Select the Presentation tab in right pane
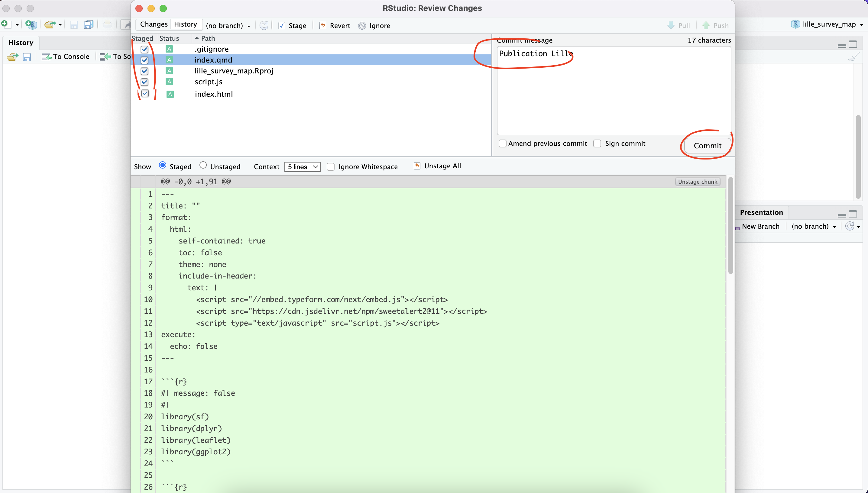The image size is (868, 493). click(x=761, y=212)
